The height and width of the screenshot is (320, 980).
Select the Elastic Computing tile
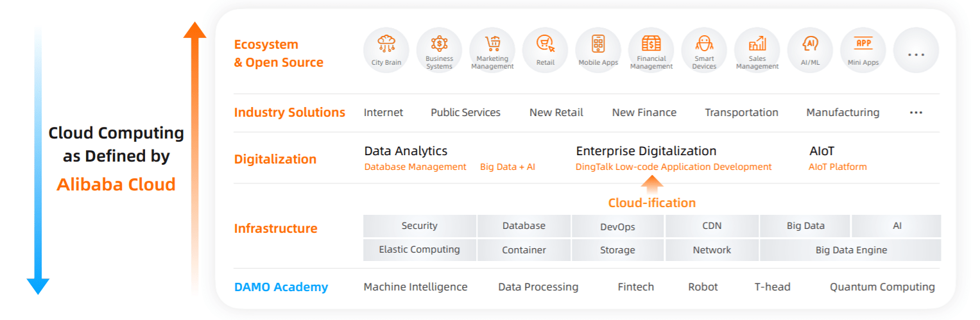tap(420, 250)
